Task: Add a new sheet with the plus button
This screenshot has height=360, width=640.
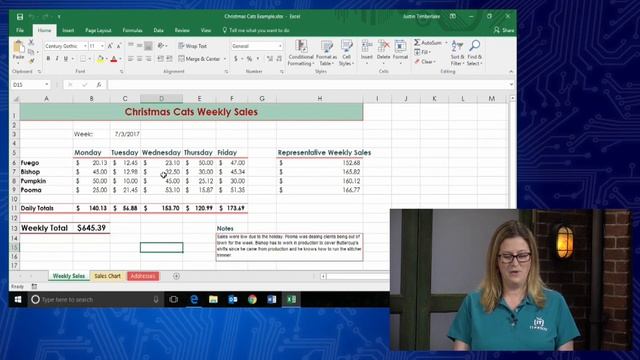Action: click(x=176, y=276)
